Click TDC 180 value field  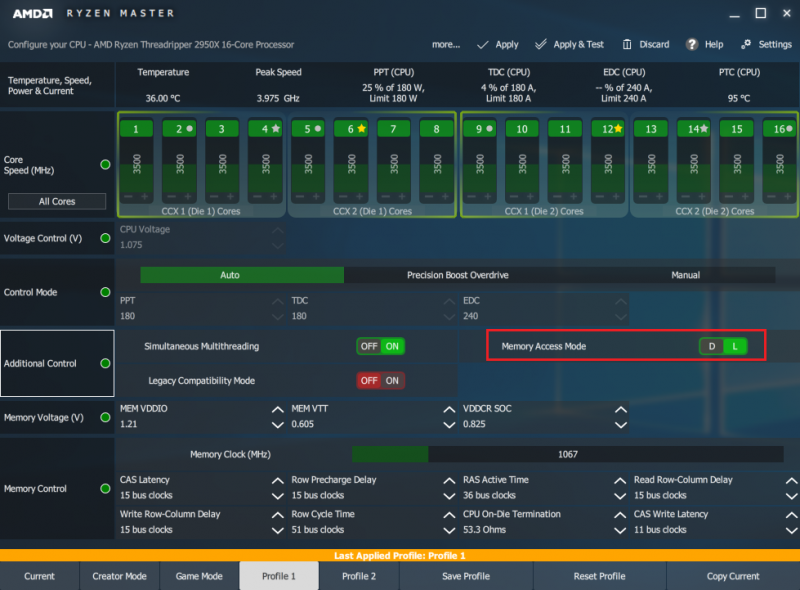point(372,308)
